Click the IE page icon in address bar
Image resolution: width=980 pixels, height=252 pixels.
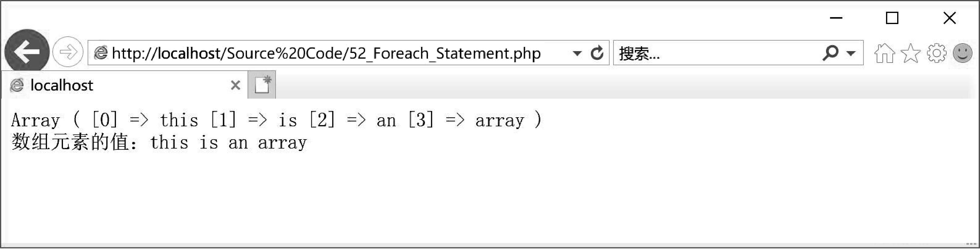(101, 53)
